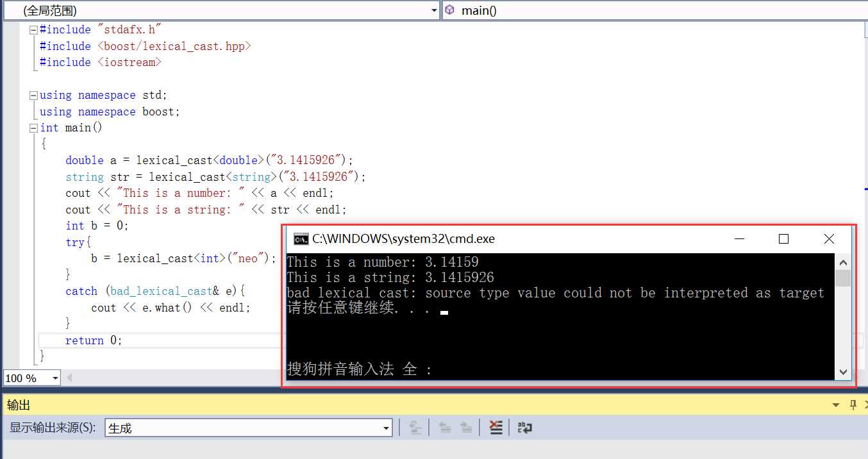Image resolution: width=868 pixels, height=459 pixels.
Task: Click the 'string str' declaration line
Action: [215, 177]
